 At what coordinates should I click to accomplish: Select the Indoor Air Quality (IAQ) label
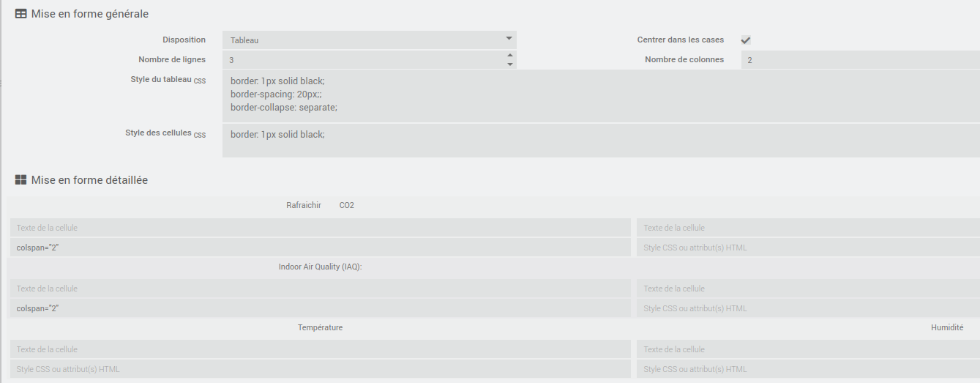click(321, 267)
